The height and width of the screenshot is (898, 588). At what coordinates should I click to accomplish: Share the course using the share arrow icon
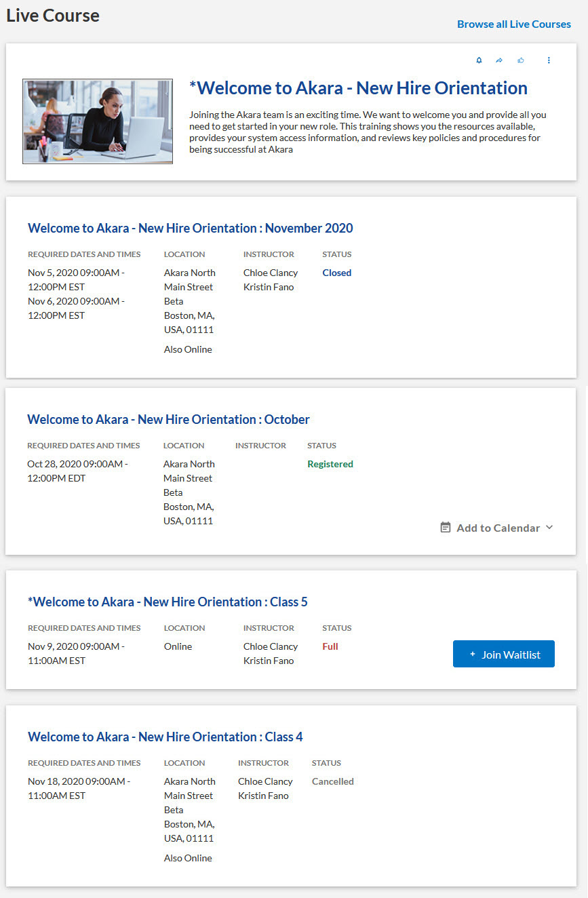point(499,60)
